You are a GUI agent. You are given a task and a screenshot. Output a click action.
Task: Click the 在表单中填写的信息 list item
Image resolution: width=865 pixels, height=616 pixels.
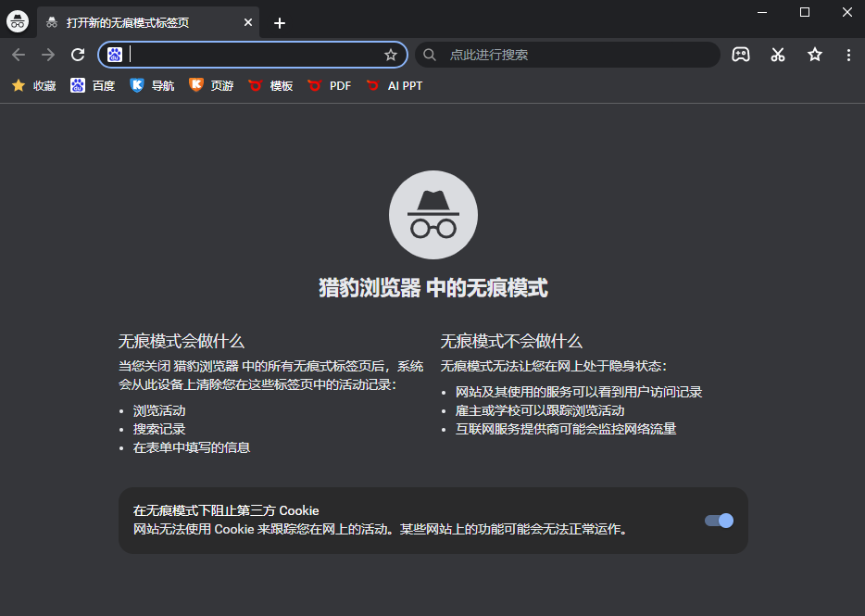click(x=192, y=447)
